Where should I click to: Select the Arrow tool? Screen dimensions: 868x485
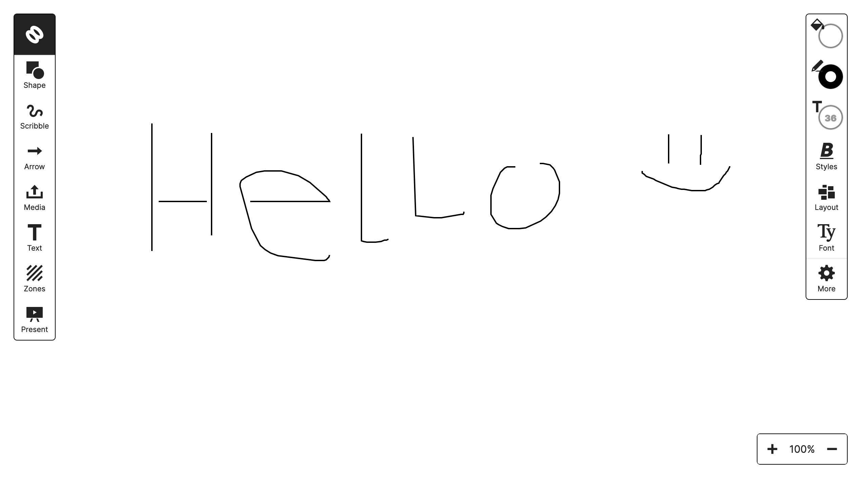(x=35, y=156)
